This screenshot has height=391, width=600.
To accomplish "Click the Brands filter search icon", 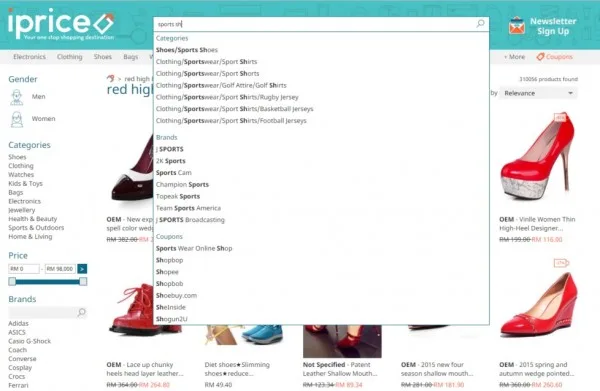I will coord(82,312).
